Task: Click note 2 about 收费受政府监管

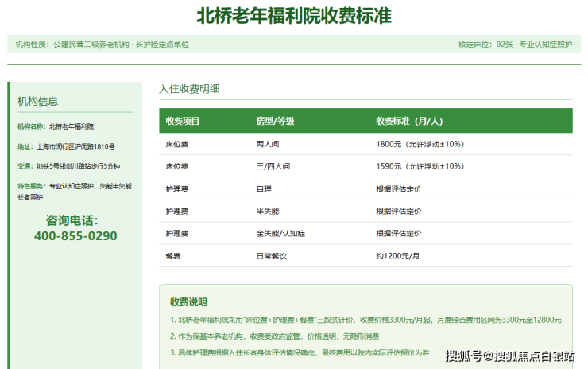Action: pos(274,336)
